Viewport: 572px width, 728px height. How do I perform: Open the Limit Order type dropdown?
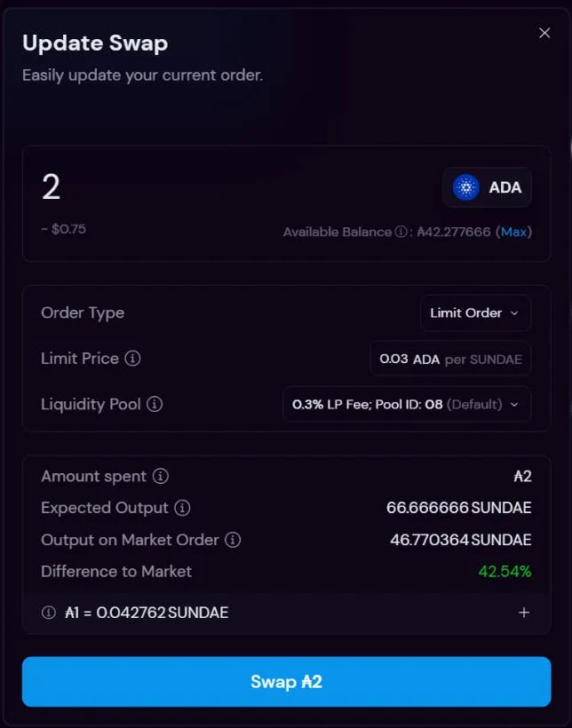pyautogui.click(x=476, y=313)
